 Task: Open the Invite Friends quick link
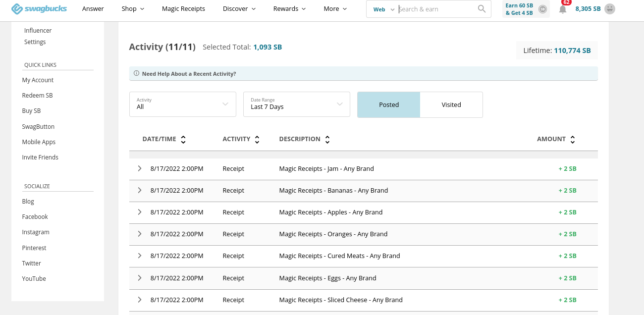point(40,157)
